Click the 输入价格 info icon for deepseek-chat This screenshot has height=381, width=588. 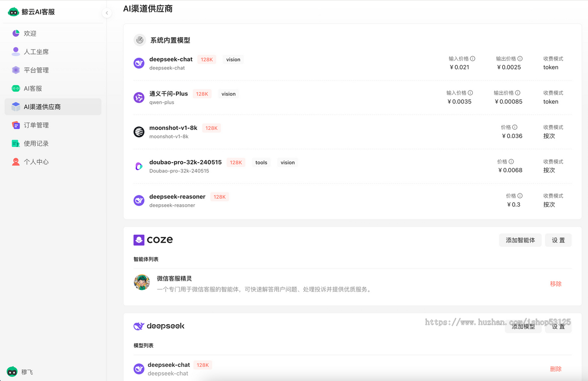coord(473,59)
